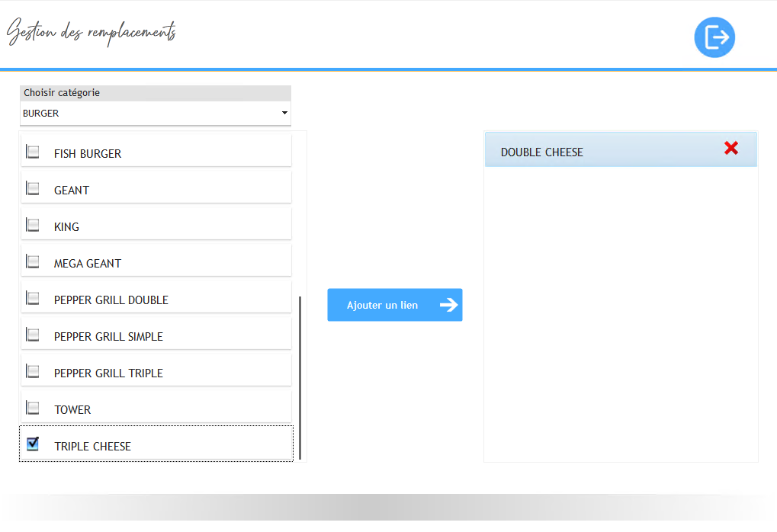Tick the PEPPER GRILL TRIPLE checkbox
This screenshot has width=777, height=532.
point(33,371)
